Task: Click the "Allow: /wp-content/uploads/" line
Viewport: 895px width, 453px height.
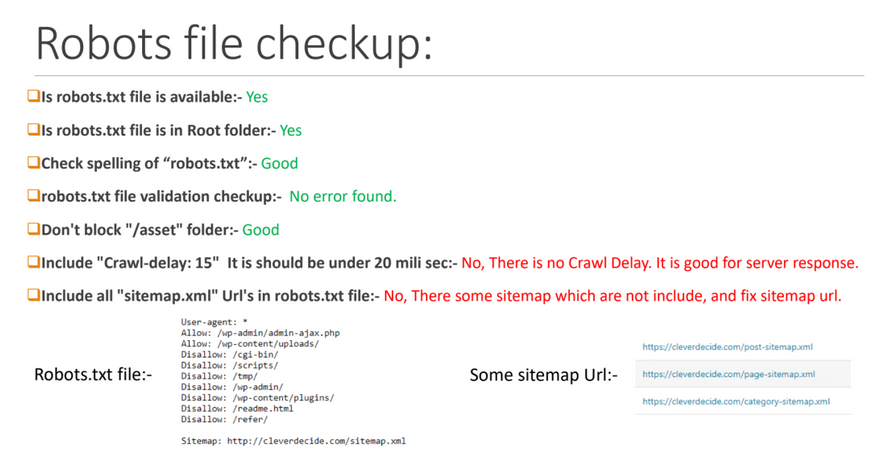Action: [250, 344]
